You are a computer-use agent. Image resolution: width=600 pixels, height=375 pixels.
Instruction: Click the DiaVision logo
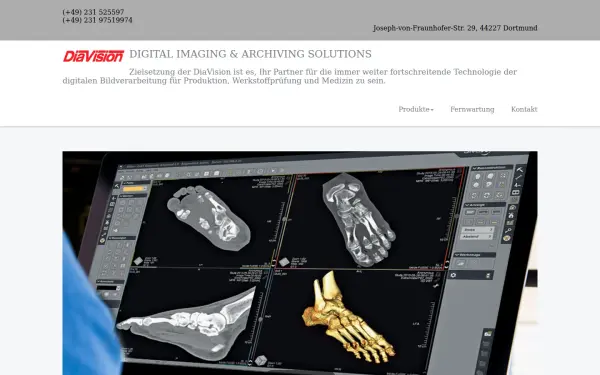point(93,56)
